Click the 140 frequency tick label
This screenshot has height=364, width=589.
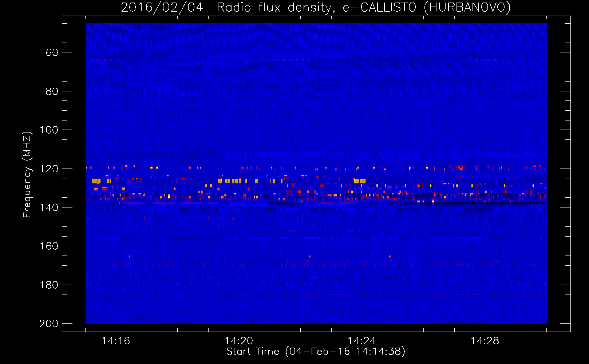[49, 207]
